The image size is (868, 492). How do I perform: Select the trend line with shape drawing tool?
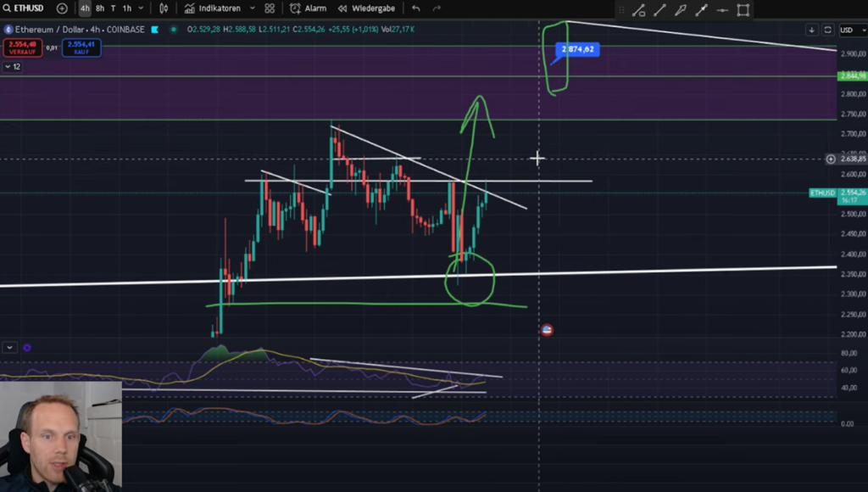pos(639,10)
